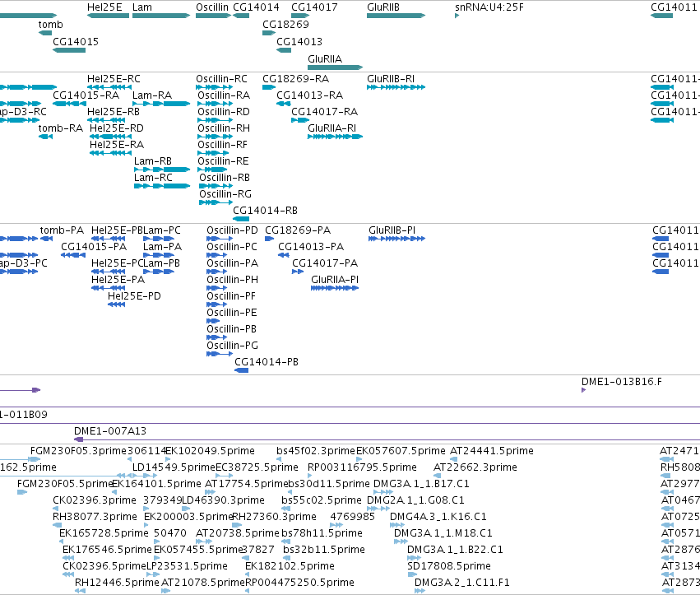The height and width of the screenshot is (595, 700).
Task: Click the Hel25E-PB protein label
Action: pyautogui.click(x=117, y=230)
